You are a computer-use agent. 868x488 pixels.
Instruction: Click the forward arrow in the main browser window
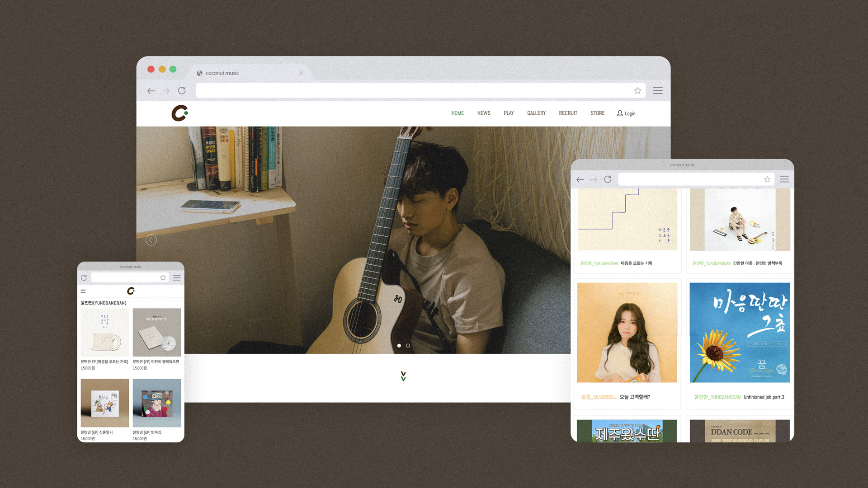tap(166, 91)
